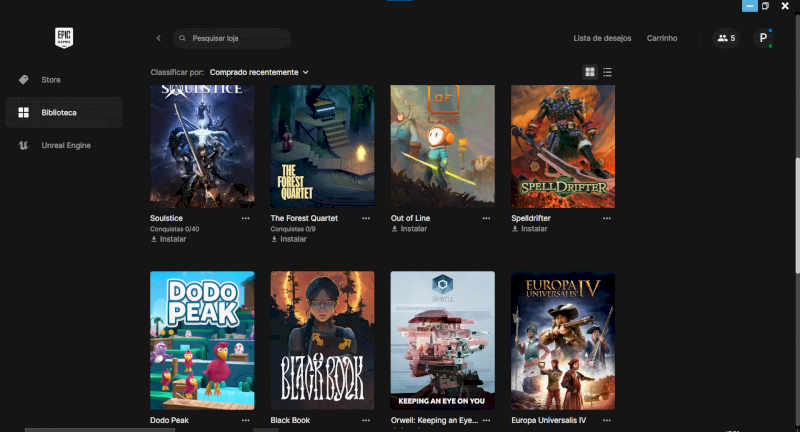The height and width of the screenshot is (432, 800).
Task: Click the vertical scrollbar thumb
Action: click(797, 216)
